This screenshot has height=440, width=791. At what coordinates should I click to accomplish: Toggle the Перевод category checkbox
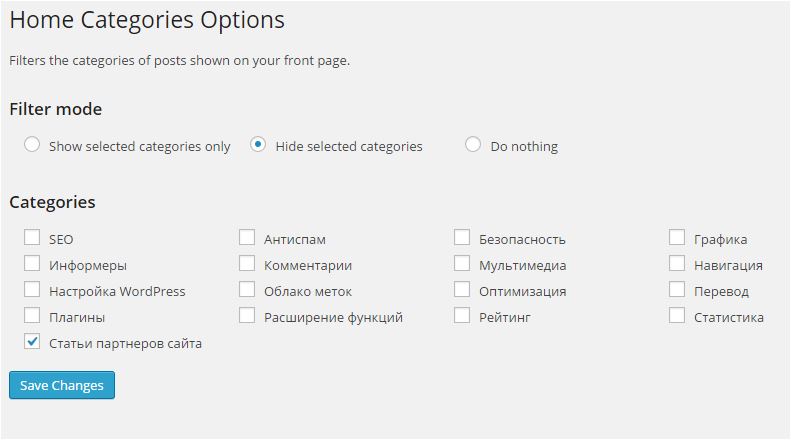(x=677, y=290)
